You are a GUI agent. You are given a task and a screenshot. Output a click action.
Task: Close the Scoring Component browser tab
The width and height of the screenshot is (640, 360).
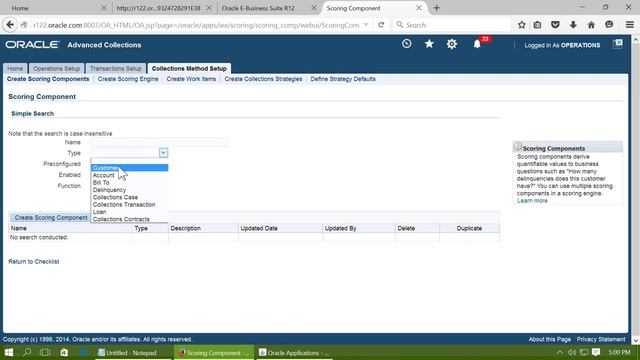(x=419, y=8)
